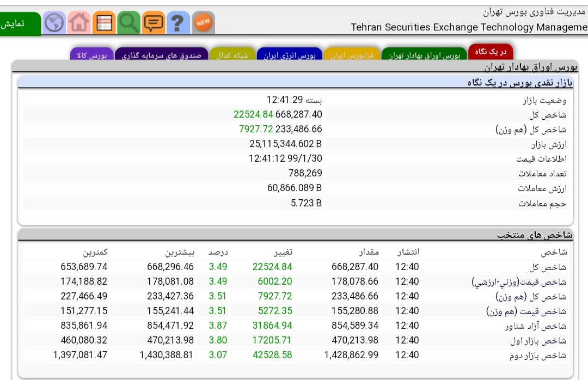Viewport: 588px width, 380px height.
Task: Open search with the green magnifier icon
Action: (x=128, y=23)
